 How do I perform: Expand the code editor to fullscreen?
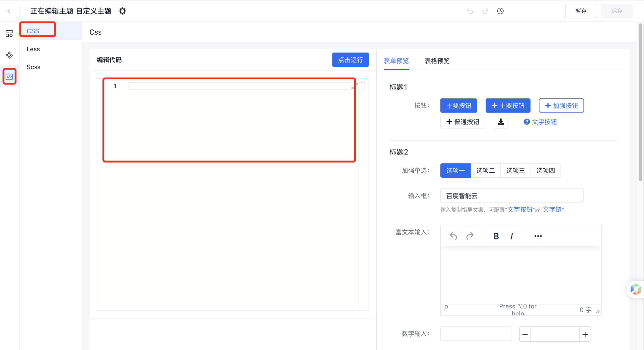355,87
